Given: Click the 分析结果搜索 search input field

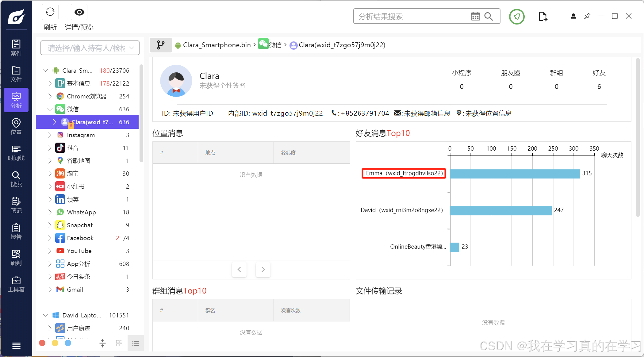Looking at the screenshot, I should coord(411,17).
